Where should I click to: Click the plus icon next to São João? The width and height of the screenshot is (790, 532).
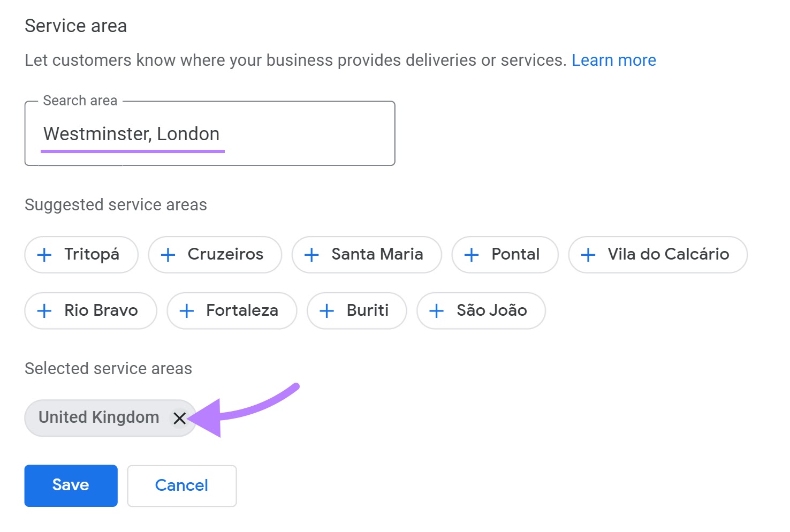[437, 311]
